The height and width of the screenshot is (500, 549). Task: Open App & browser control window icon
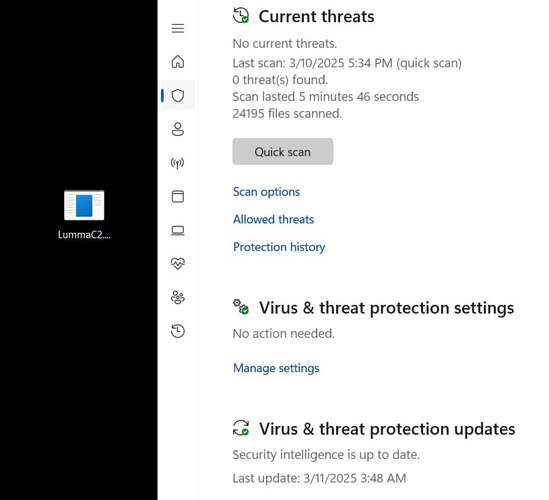[x=178, y=196]
